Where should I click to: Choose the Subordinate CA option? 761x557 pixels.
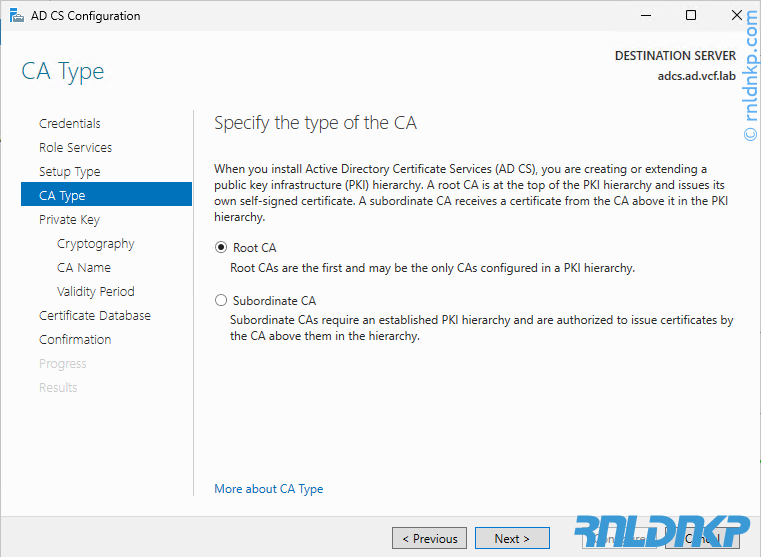pos(221,300)
